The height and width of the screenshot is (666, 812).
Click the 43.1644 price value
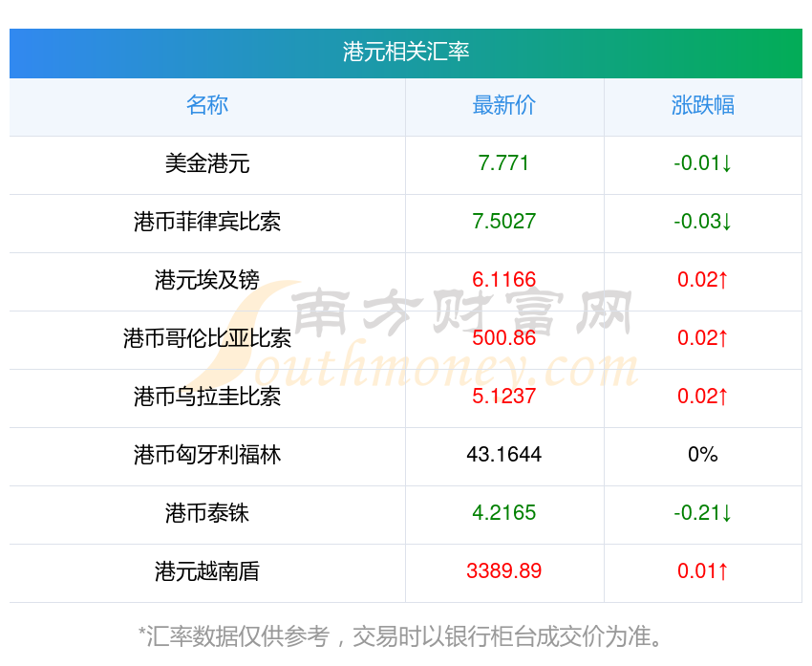click(x=504, y=455)
